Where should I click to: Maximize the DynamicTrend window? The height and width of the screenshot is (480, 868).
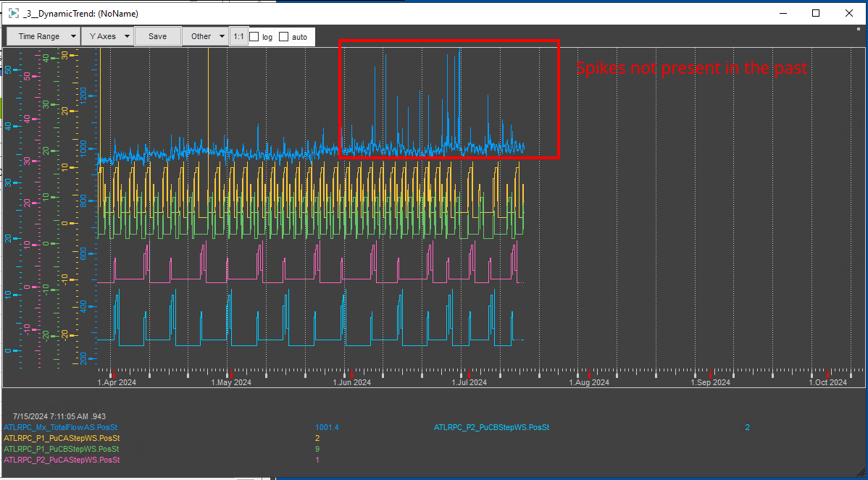815,13
